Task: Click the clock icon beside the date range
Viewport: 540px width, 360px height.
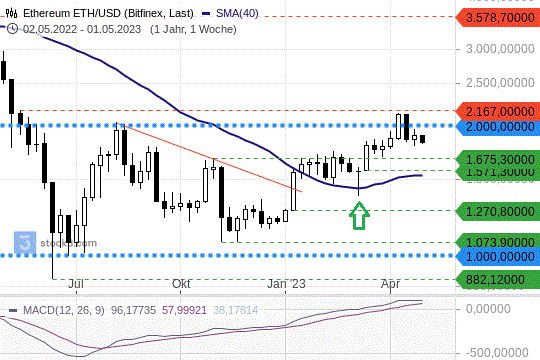Action: coord(12,29)
